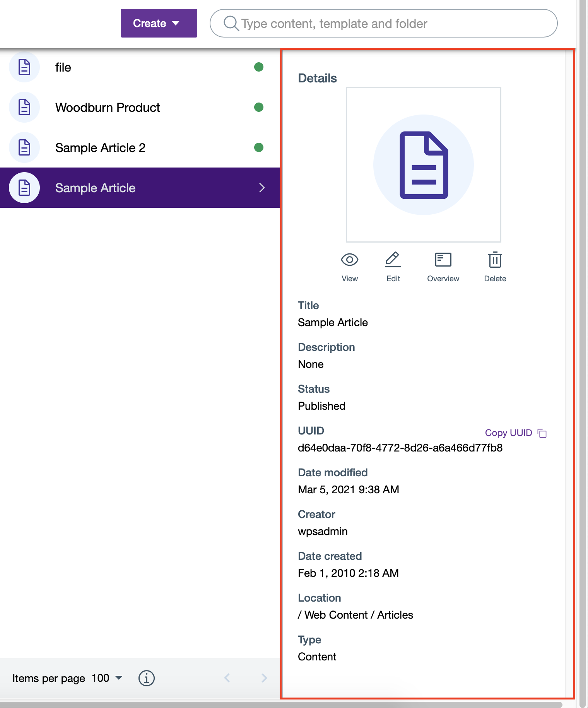
Task: Click the Mar 5, 2021 date modified value
Action: tap(348, 490)
